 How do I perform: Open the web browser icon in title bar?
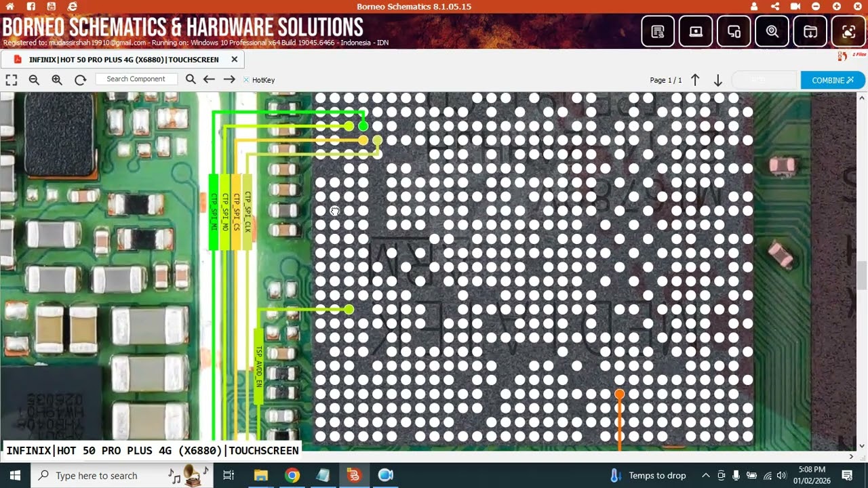pos(73,6)
